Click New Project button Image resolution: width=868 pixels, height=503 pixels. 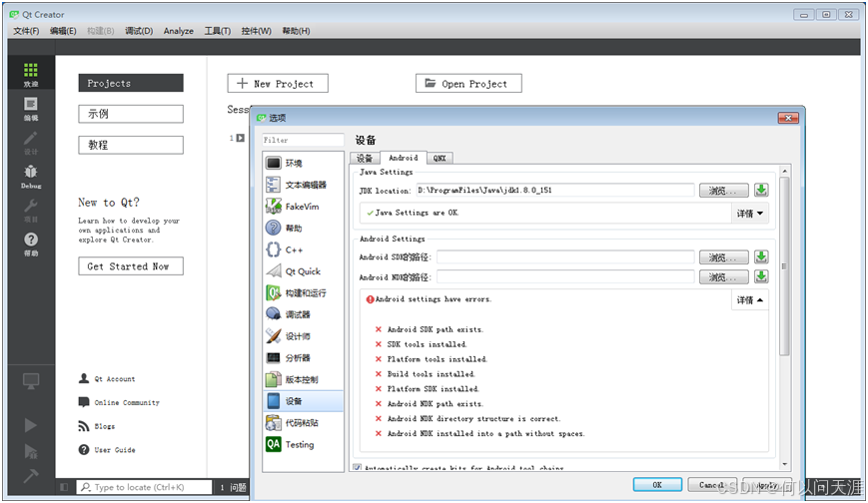point(278,84)
